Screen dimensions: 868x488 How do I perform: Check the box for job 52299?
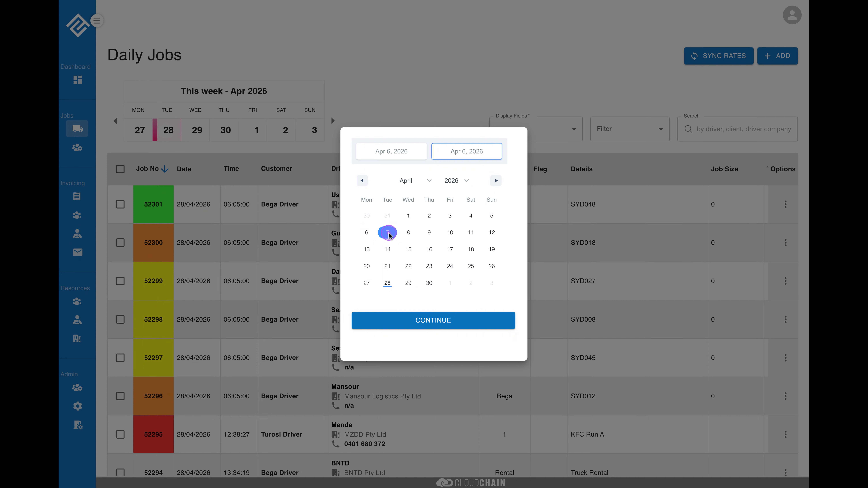[120, 281]
